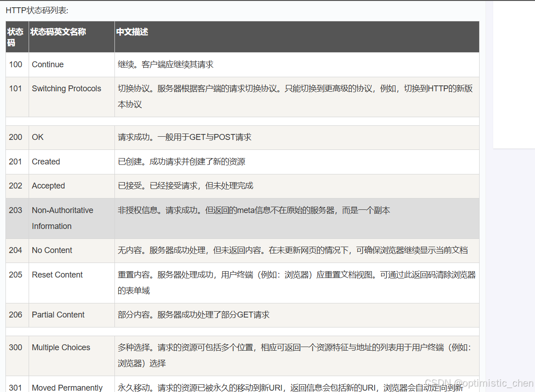Click the 'Moved Permanently' name cell
The width and height of the screenshot is (535, 392).
click(x=72, y=384)
